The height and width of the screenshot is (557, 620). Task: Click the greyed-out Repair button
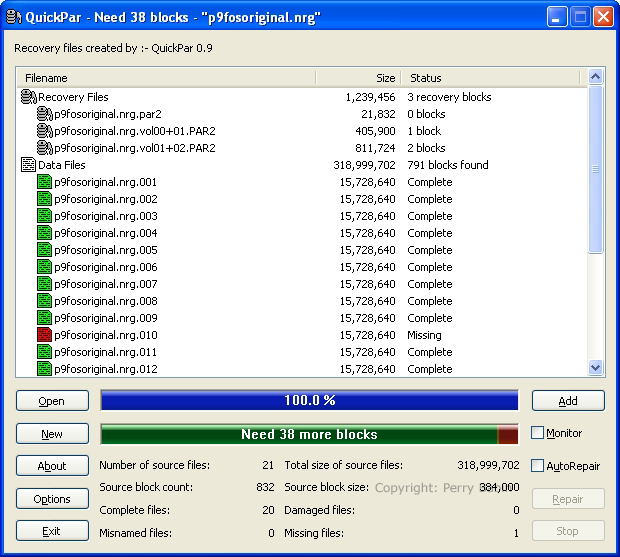568,499
